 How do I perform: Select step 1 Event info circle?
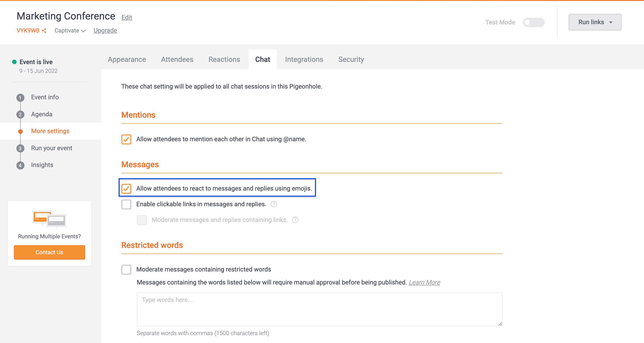click(20, 98)
